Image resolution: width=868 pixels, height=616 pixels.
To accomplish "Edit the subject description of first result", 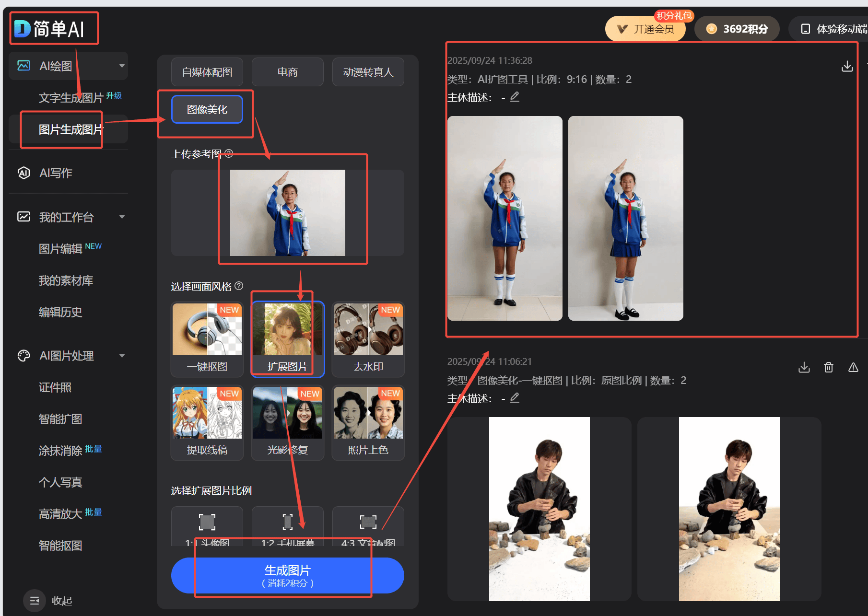I will tap(515, 97).
